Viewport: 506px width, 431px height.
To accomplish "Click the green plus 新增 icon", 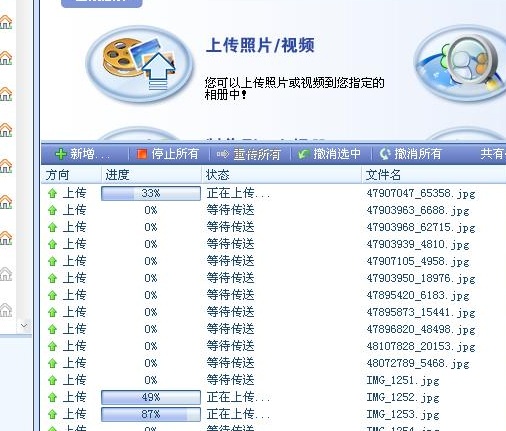I will point(60,154).
